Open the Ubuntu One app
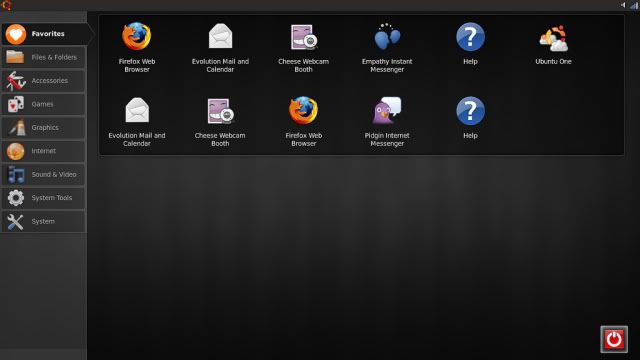This screenshot has height=360, width=640. pos(553,44)
